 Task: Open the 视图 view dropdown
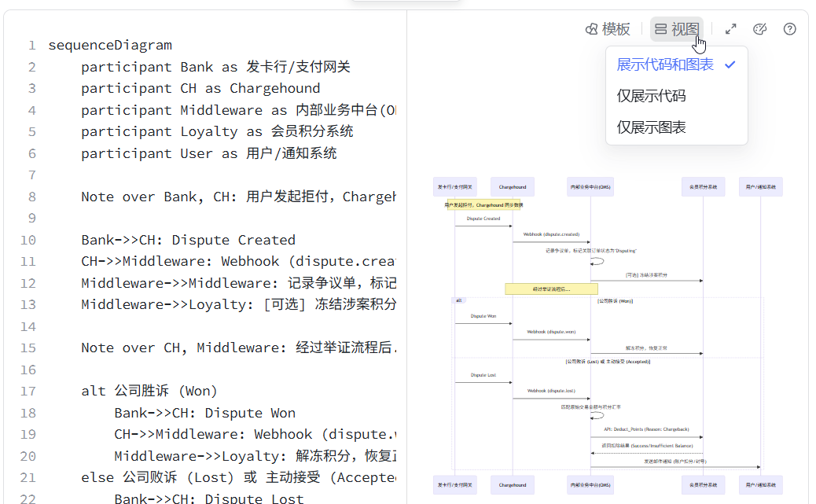tap(676, 29)
